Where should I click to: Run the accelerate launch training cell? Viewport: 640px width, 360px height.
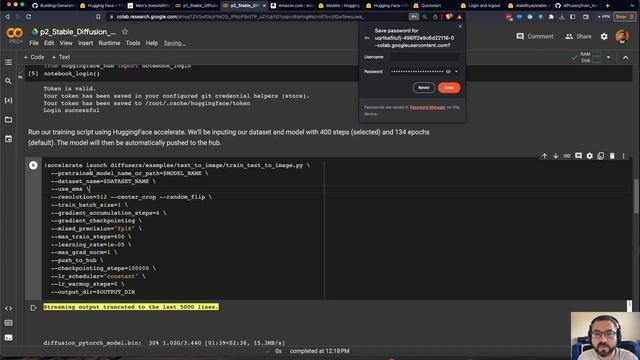coord(33,165)
